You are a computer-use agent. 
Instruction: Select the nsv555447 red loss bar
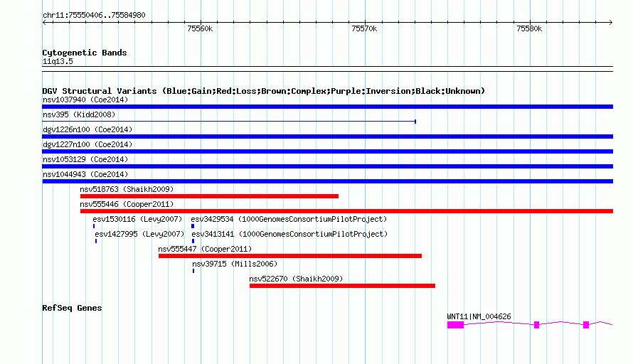pos(290,256)
